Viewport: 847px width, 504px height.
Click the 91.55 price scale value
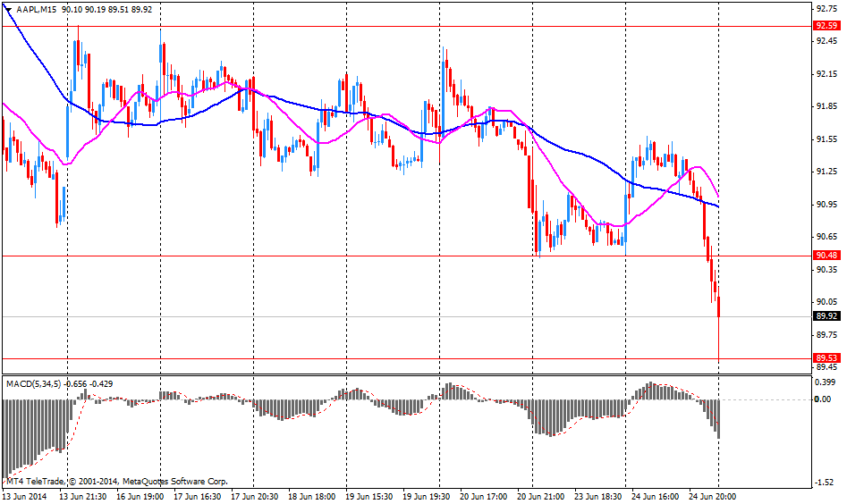click(827, 139)
